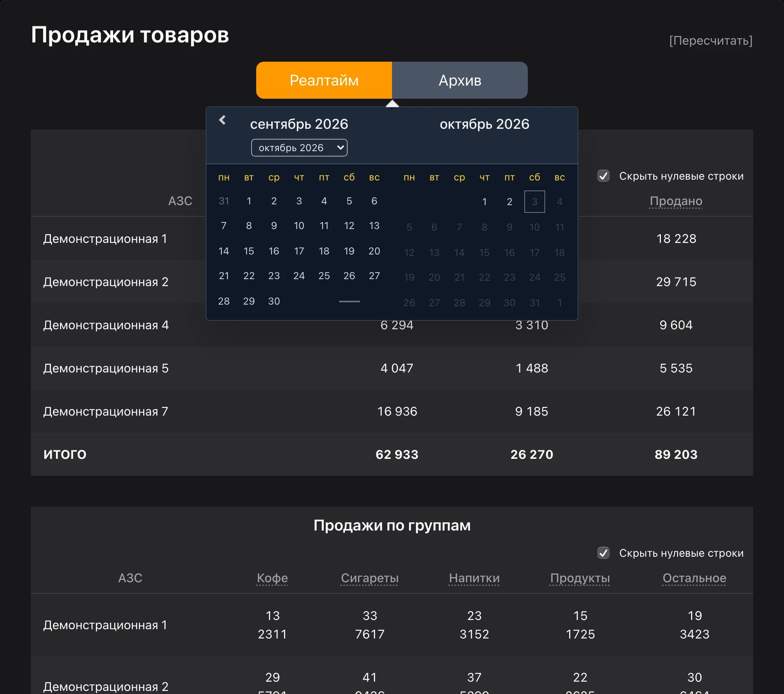This screenshot has height=694, width=784.
Task: Click the value 5 535
Action: [x=676, y=368]
